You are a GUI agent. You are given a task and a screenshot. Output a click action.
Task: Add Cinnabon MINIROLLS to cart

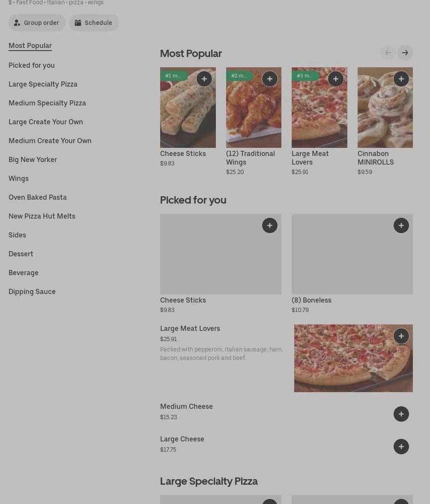(401, 79)
